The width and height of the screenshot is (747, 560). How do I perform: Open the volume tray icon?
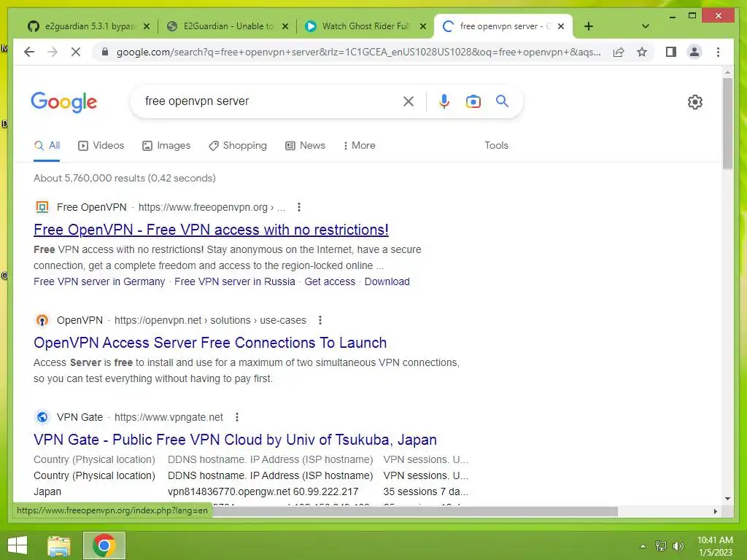pyautogui.click(x=678, y=545)
